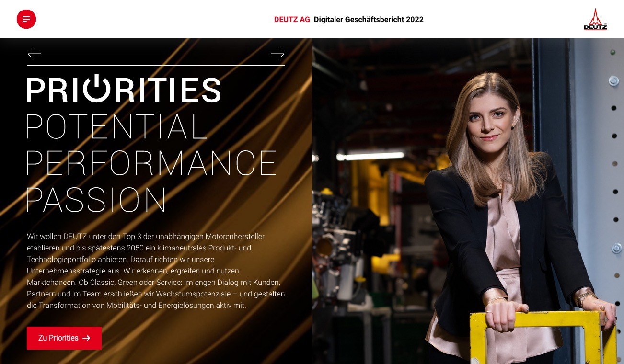
Task: Select the PASSION heading
Action: coord(96,200)
